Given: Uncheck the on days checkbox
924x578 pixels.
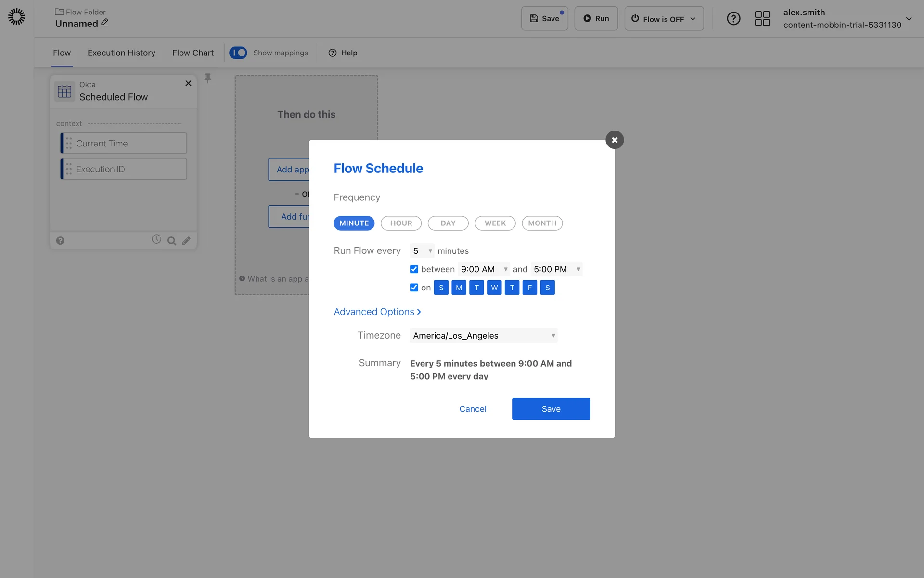Looking at the screenshot, I should point(414,288).
